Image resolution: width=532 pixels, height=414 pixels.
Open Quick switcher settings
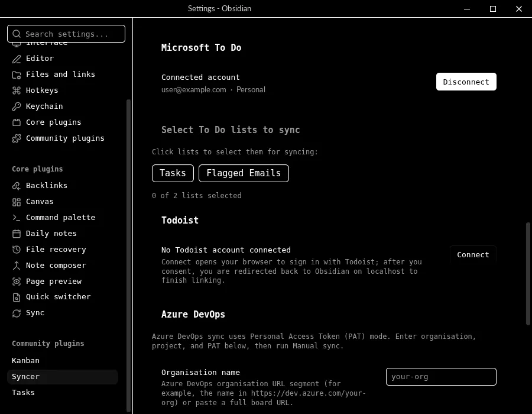63,296
